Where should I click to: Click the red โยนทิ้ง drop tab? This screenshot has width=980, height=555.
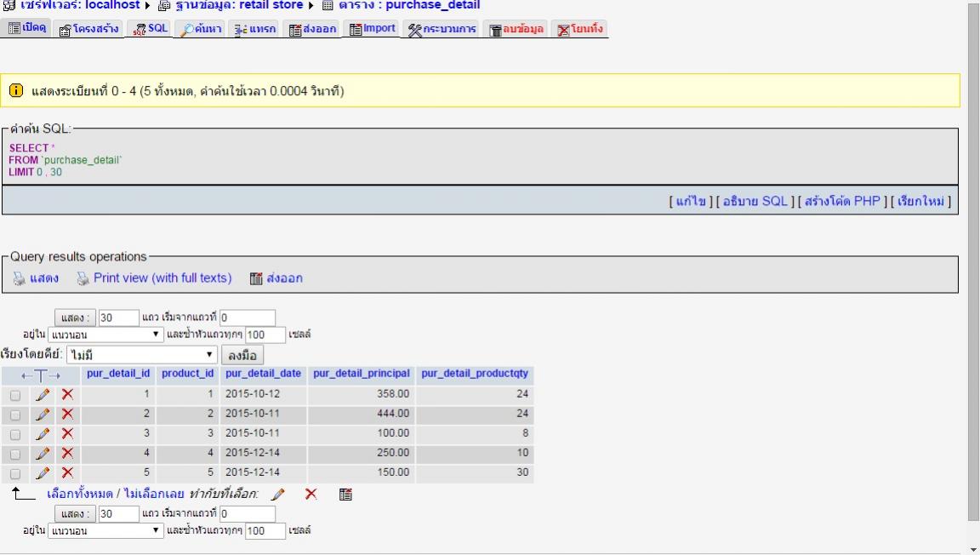580,29
